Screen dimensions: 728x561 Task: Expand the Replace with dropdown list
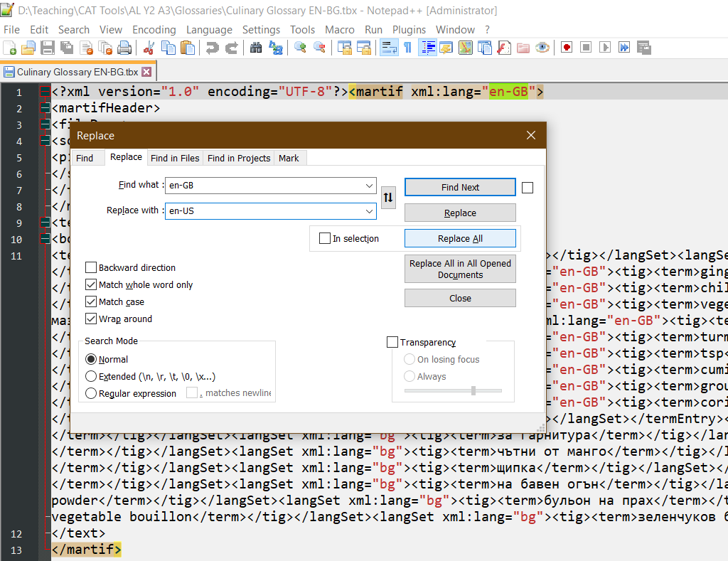(x=369, y=211)
